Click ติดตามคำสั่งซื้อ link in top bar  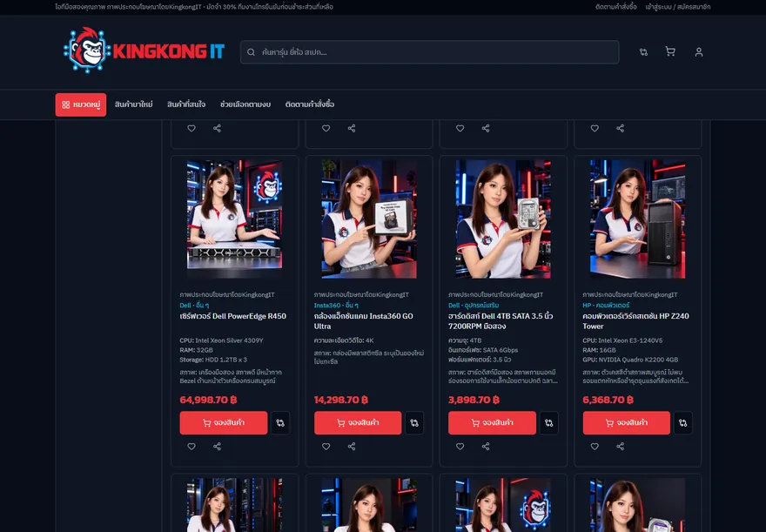[x=616, y=7]
